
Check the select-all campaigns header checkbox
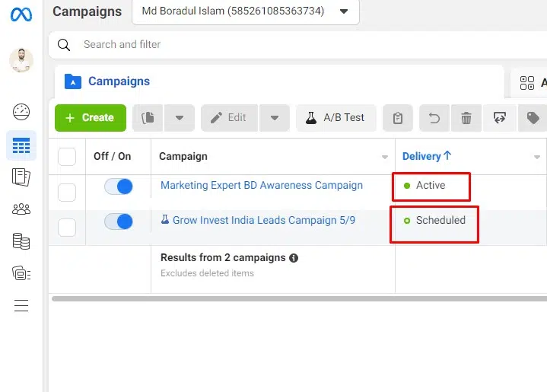coord(67,157)
